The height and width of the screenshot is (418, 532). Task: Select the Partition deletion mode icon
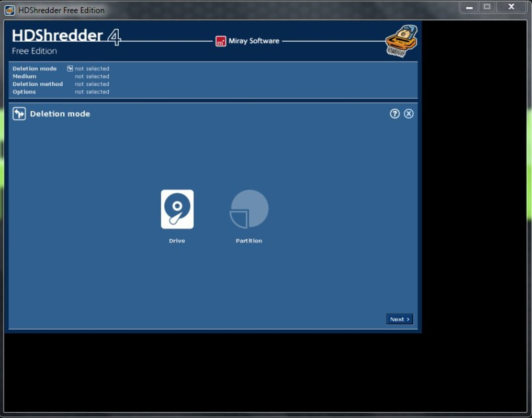point(249,209)
